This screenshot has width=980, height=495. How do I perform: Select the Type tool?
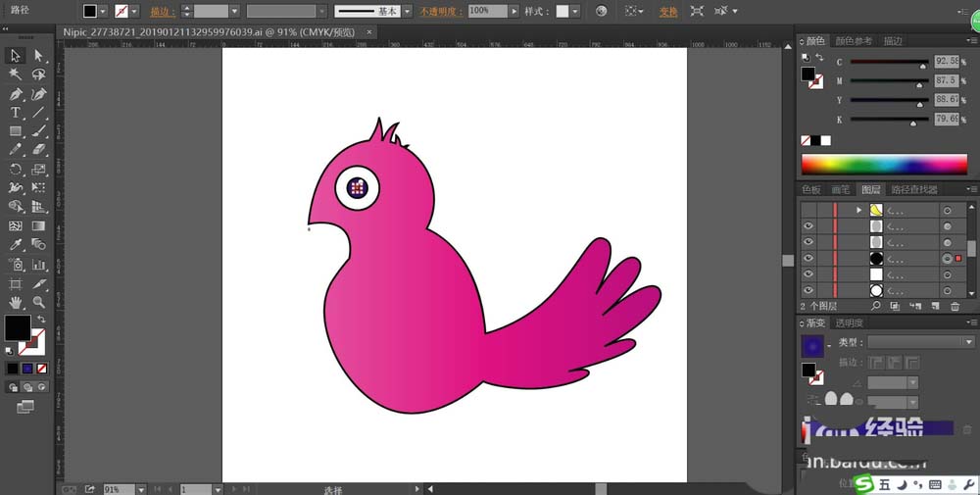(16, 113)
